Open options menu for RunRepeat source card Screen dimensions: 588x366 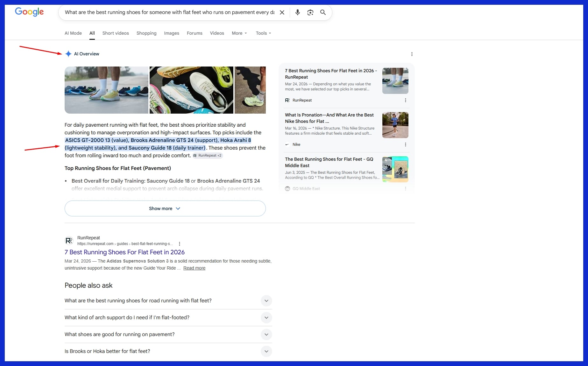pos(405,100)
